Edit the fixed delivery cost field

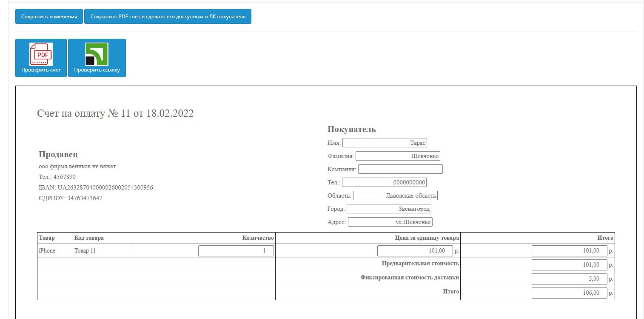tap(569, 279)
